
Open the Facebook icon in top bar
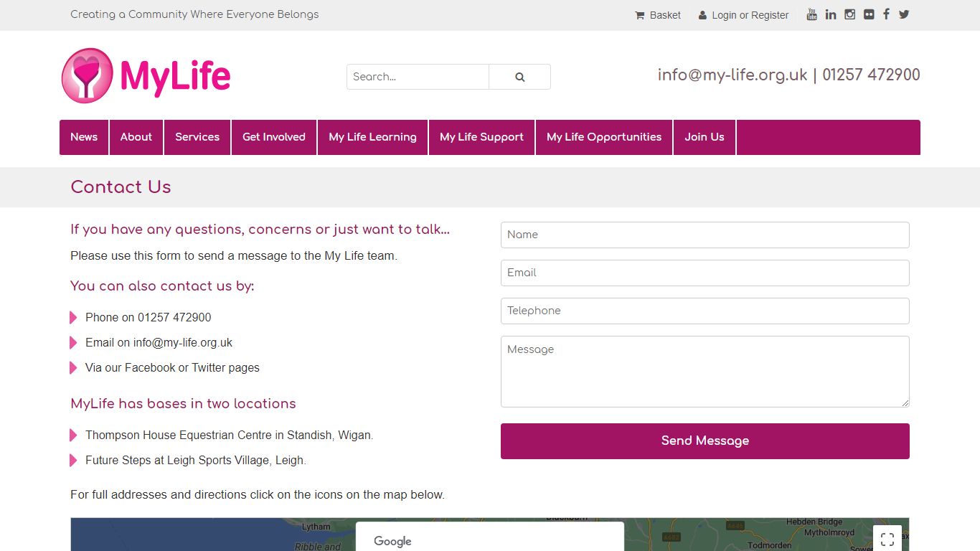(886, 14)
